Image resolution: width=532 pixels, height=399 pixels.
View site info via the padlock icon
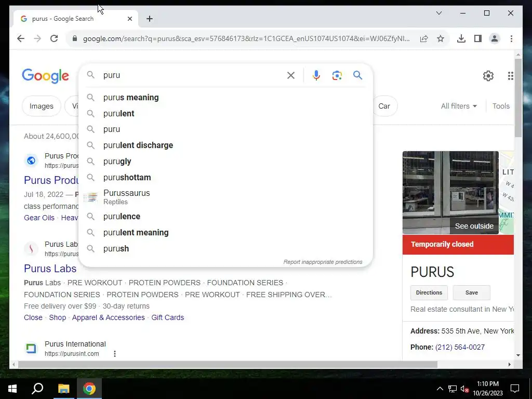click(75, 38)
